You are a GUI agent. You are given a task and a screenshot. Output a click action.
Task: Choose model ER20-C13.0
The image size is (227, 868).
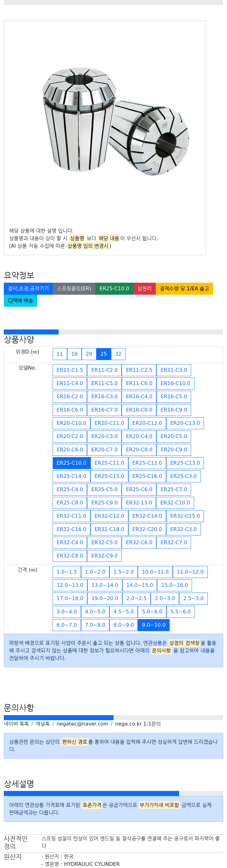185,423
